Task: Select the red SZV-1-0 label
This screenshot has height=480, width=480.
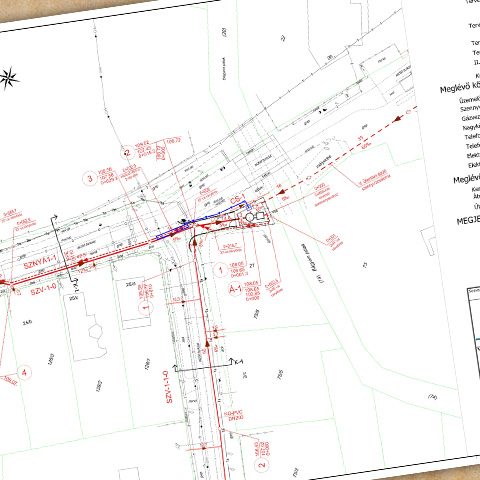Action: click(43, 289)
